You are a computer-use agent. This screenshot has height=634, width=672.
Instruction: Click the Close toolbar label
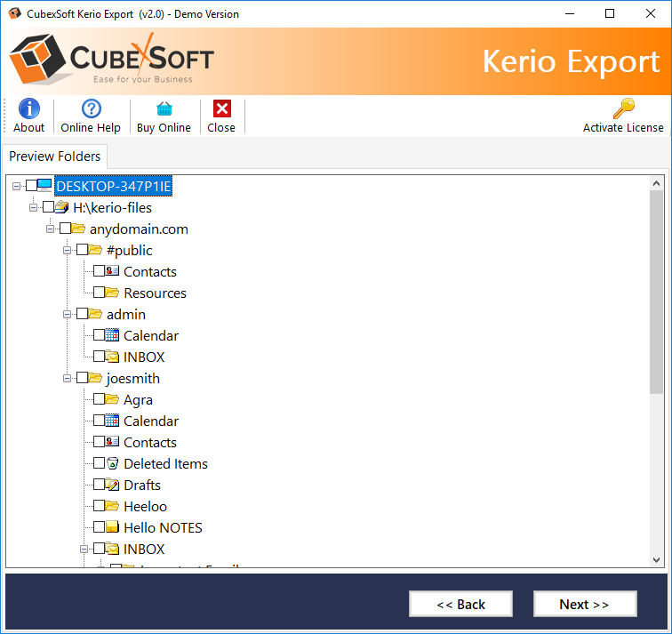click(221, 128)
